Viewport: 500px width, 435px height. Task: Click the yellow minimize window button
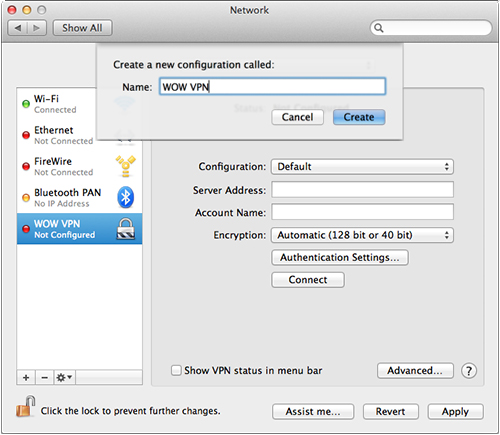click(27, 10)
